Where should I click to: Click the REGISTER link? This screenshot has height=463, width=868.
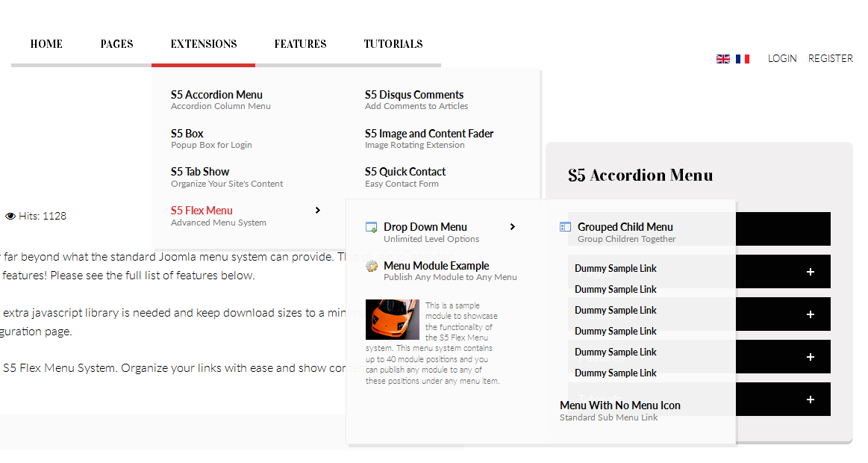[831, 59]
